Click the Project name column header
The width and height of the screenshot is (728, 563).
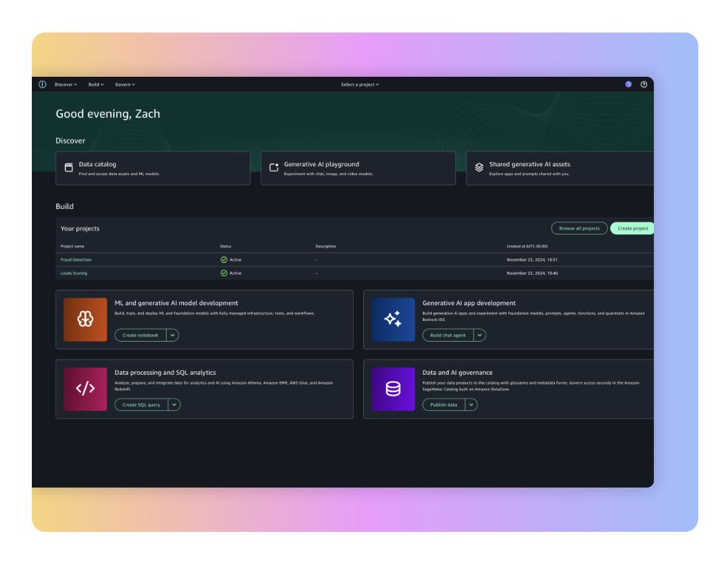(x=73, y=246)
